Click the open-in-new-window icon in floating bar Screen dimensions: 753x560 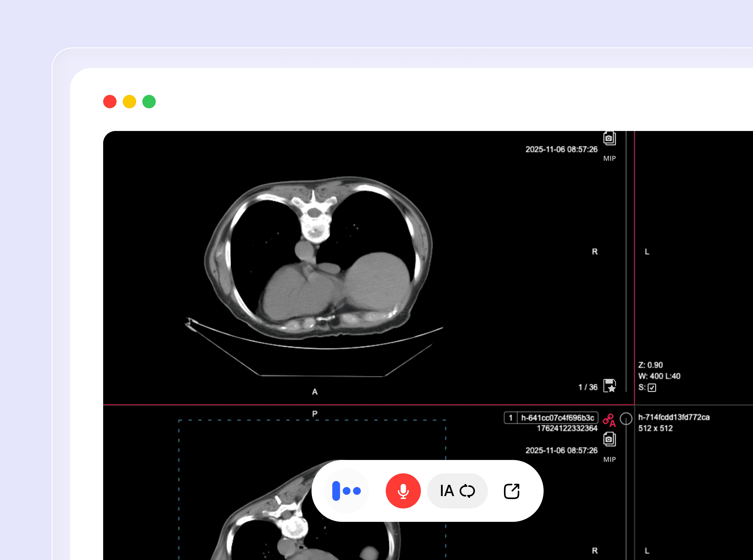click(x=511, y=491)
